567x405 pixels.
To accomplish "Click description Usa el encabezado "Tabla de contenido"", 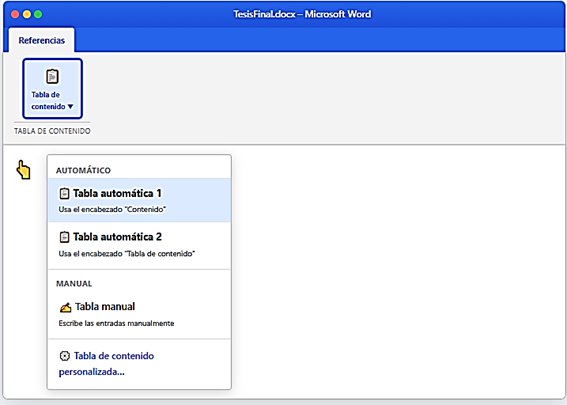I will (x=127, y=253).
